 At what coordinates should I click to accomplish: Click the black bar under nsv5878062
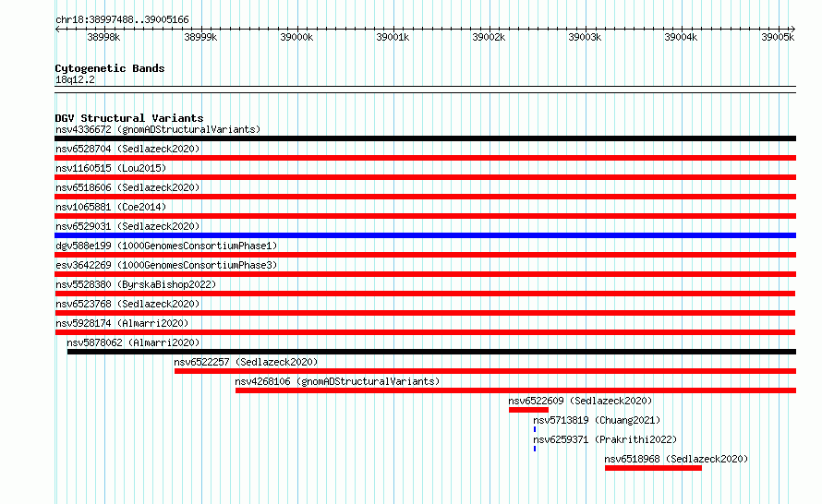coord(431,352)
